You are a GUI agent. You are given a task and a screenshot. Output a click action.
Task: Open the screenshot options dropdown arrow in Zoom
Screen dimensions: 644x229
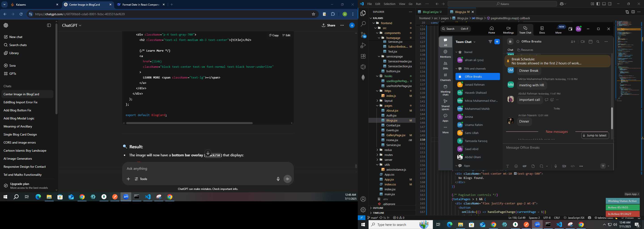coord(547,166)
